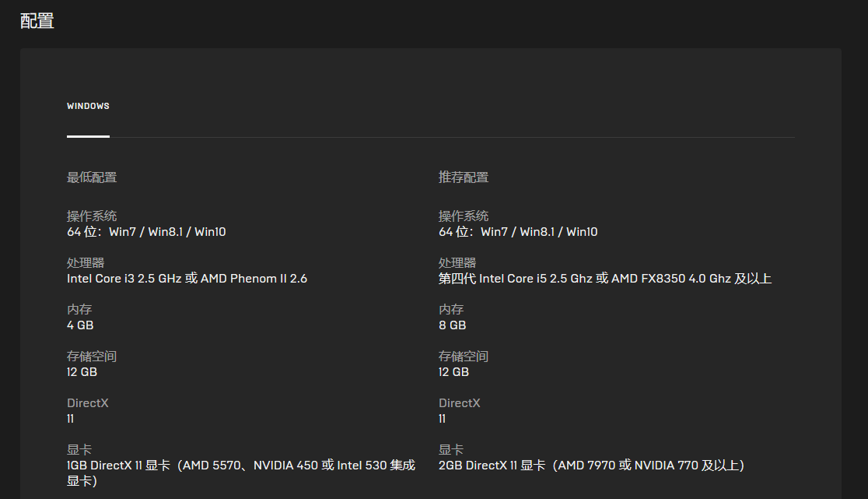Click 操作系统 label under 最低配置

(92, 216)
